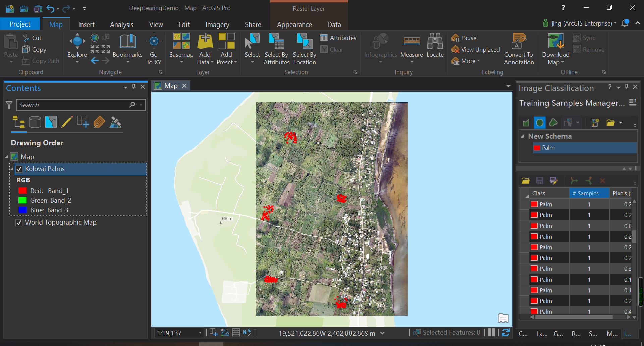The width and height of the screenshot is (644, 346).
Task: Open the coordinate display units dropdown
Action: click(x=382, y=333)
